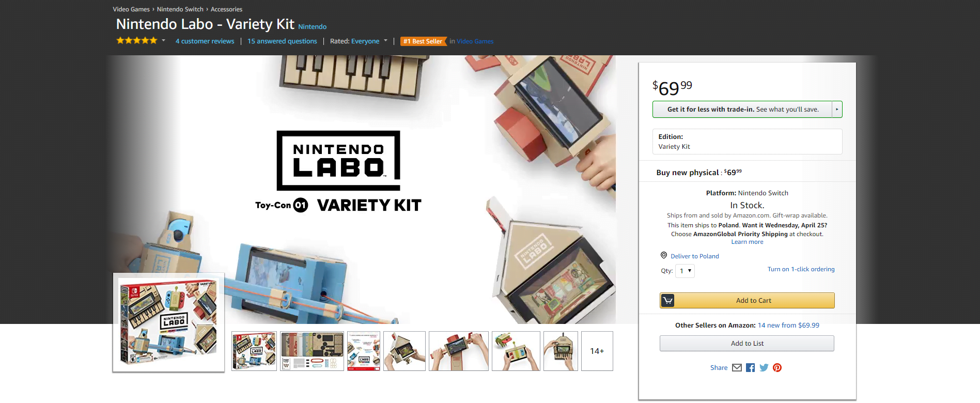Turn on 1-click ordering
The width and height of the screenshot is (980, 403).
coord(801,269)
